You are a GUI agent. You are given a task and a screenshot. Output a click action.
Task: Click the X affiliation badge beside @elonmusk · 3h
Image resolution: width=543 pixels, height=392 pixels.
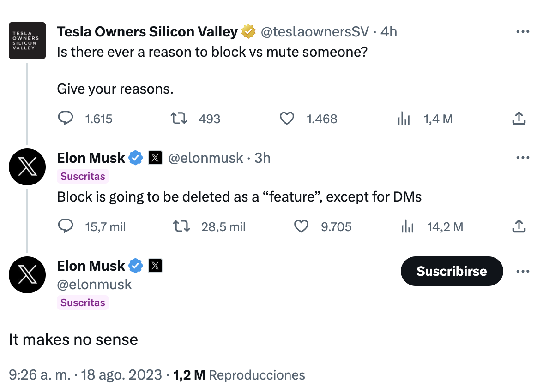156,158
